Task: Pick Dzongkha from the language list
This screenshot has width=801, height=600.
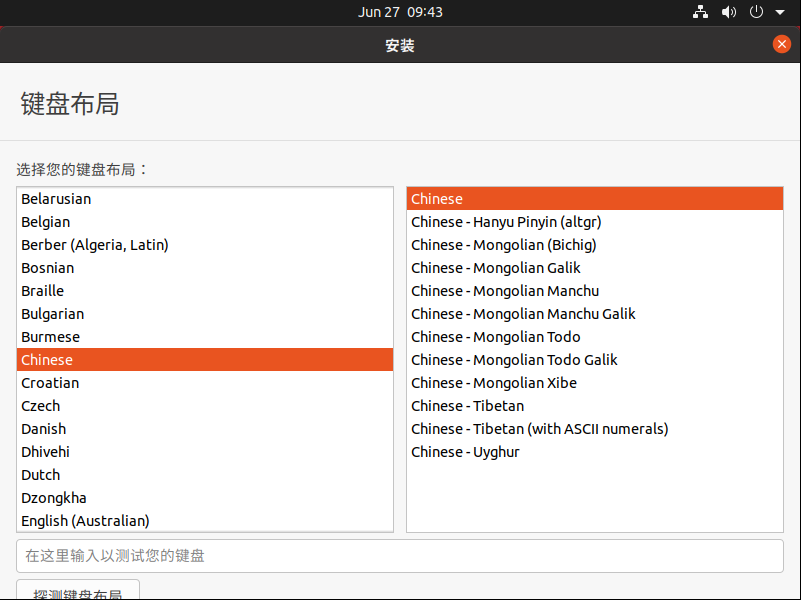Action: coord(54,498)
